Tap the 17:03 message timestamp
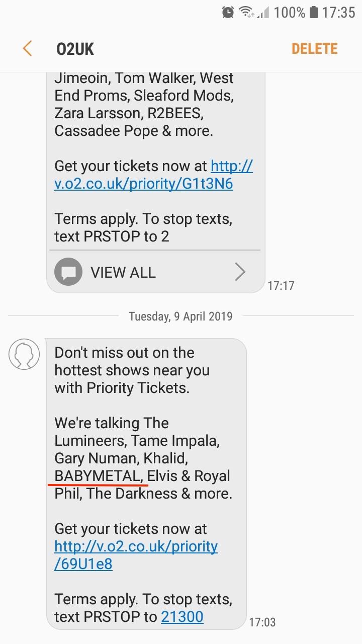This screenshot has height=644, width=362. pos(262,622)
